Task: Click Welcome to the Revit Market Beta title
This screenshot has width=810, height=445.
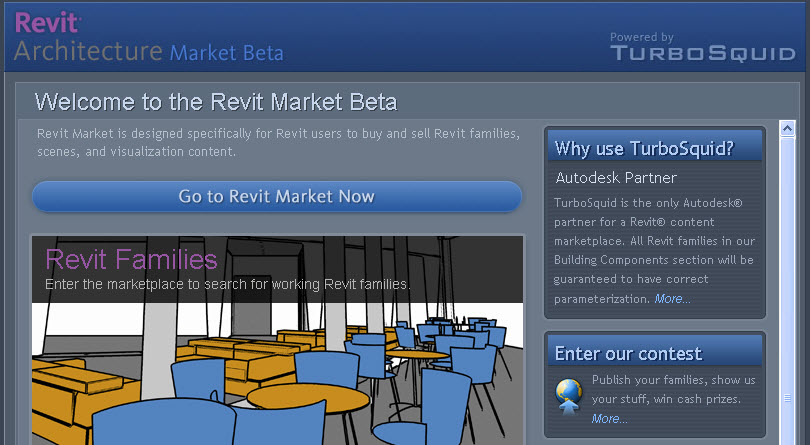Action: 216,102
